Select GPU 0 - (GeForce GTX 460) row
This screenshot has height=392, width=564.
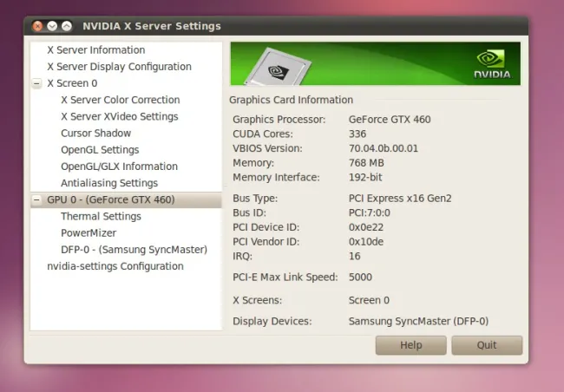(x=126, y=200)
